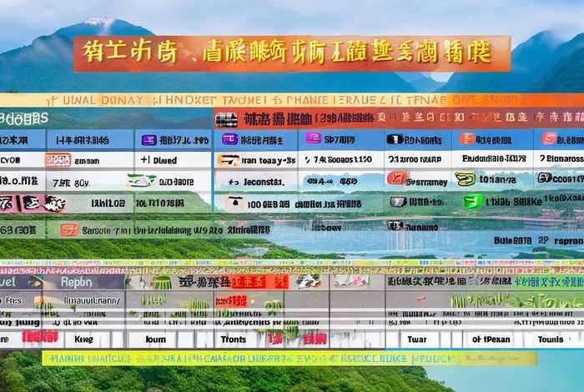
Task: Click the "of fPesan" cell
Action: pyautogui.click(x=491, y=339)
